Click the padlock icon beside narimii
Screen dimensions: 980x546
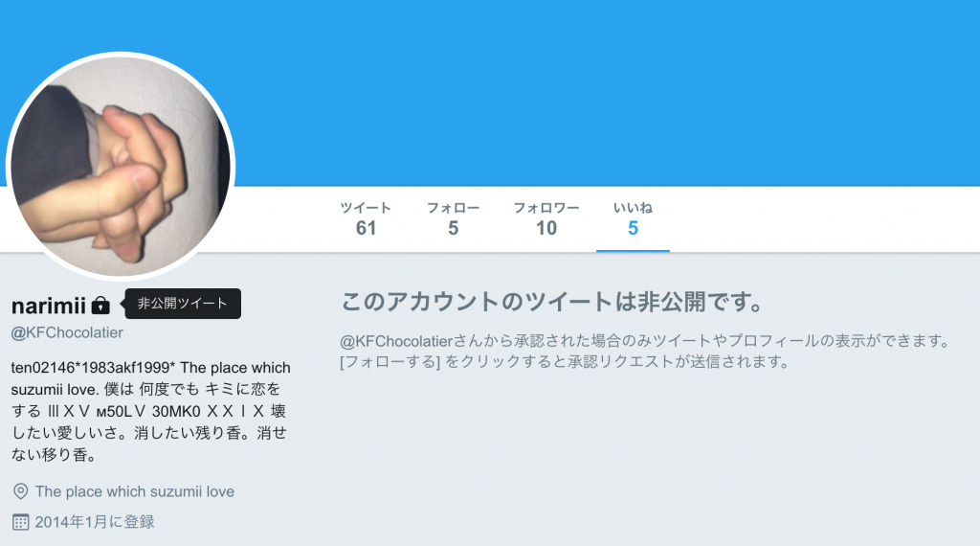100,306
